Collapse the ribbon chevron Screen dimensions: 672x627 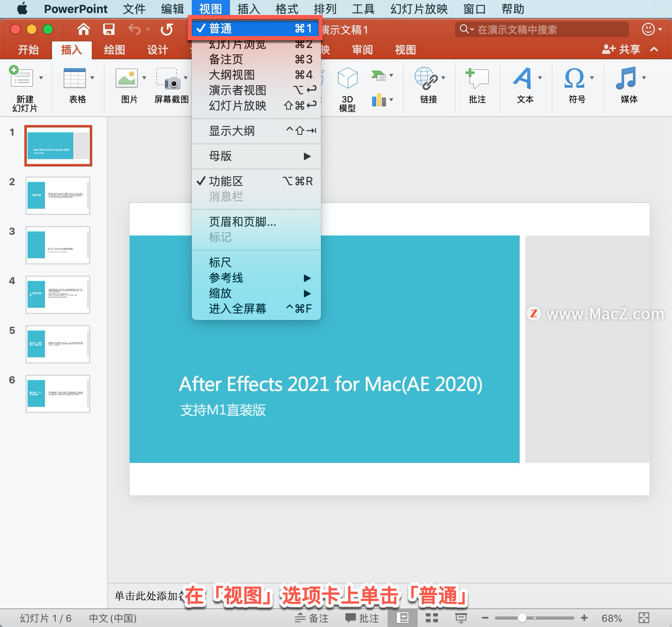tap(654, 50)
